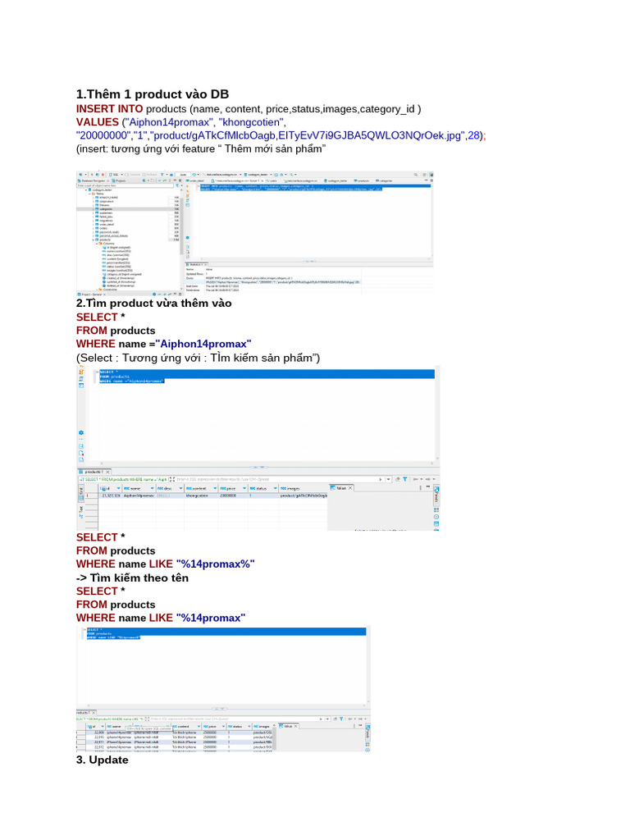Click the red 'VALUES' keyword
Screen dimensions: 630x840
click(x=97, y=122)
